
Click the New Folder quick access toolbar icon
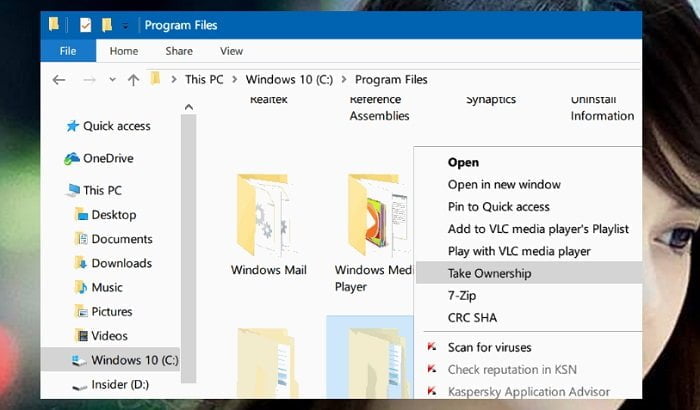click(x=107, y=25)
